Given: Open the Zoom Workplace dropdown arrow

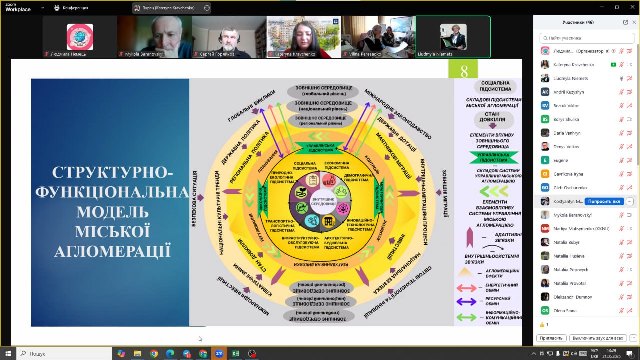Looking at the screenshot, I should coord(42,8).
